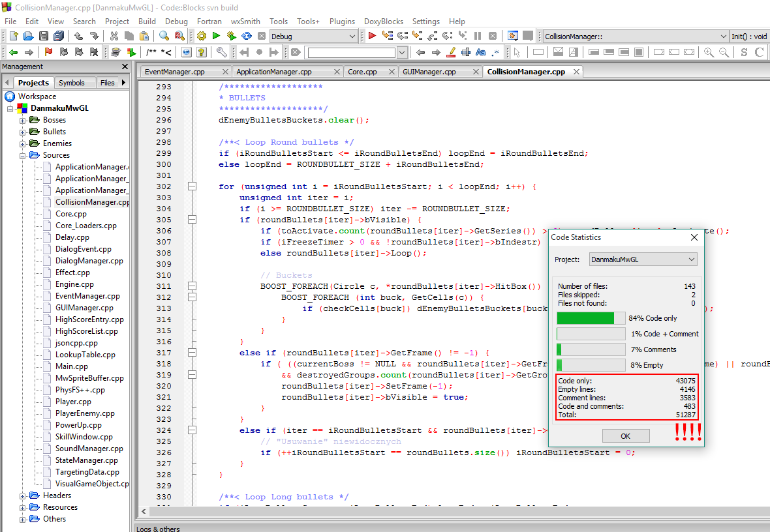Click the Code only progress bar
The image size is (770, 532).
pos(591,319)
